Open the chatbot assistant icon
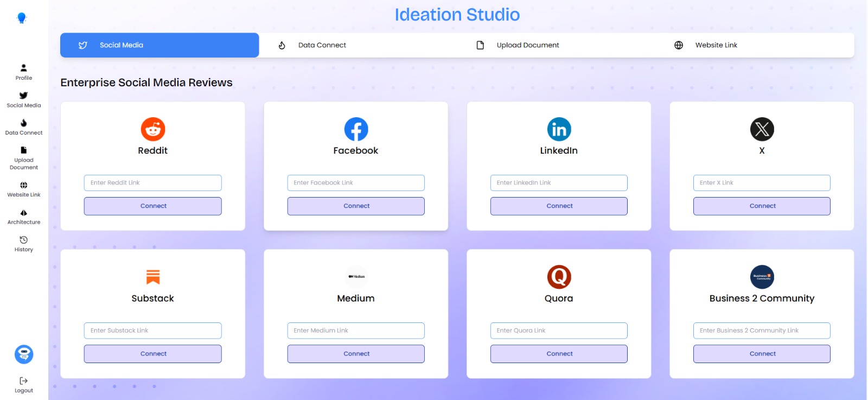This screenshot has width=868, height=400. (24, 354)
